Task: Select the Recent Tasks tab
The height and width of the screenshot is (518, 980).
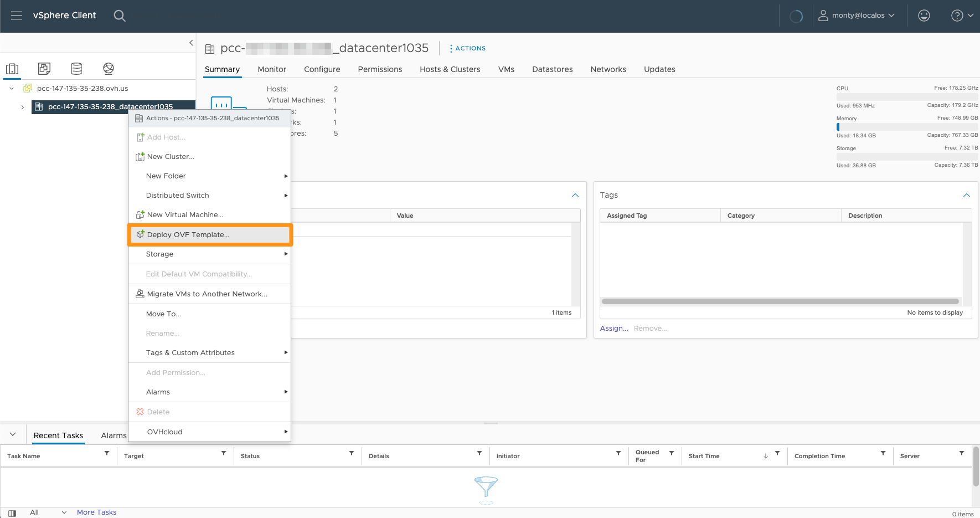Action: tap(58, 436)
